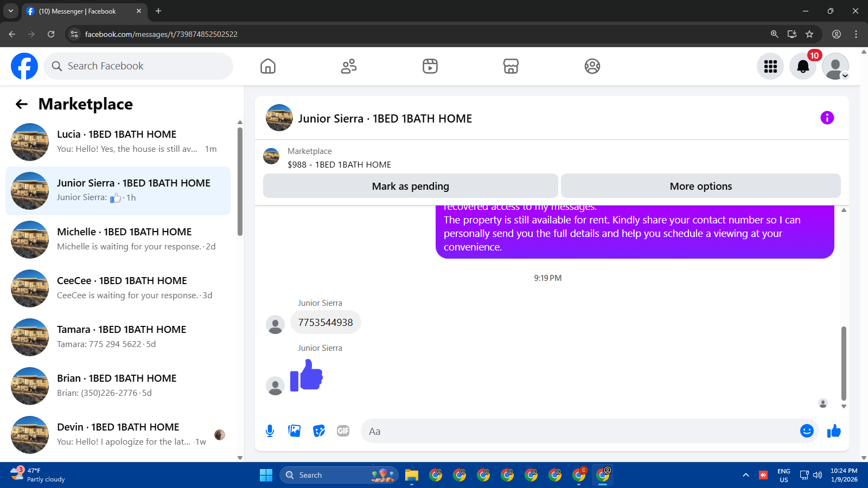Viewport: 868px width, 488px height.
Task: Choose a sticker
Action: pyautogui.click(x=319, y=431)
